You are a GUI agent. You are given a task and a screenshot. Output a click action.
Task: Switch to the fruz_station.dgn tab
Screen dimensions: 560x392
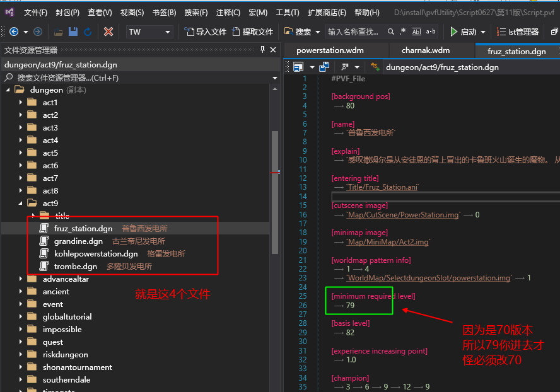[x=516, y=52]
